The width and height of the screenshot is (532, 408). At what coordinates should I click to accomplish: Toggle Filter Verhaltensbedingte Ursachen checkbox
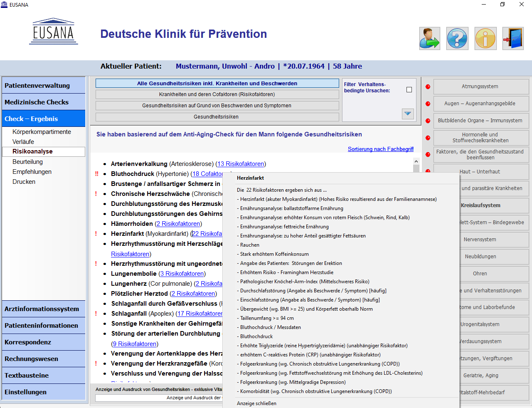point(409,89)
